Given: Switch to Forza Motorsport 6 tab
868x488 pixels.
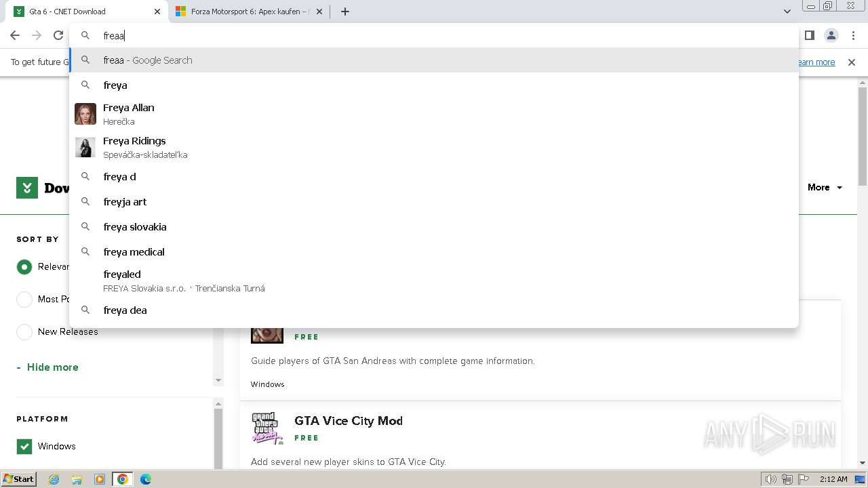Looking at the screenshot, I should (250, 12).
